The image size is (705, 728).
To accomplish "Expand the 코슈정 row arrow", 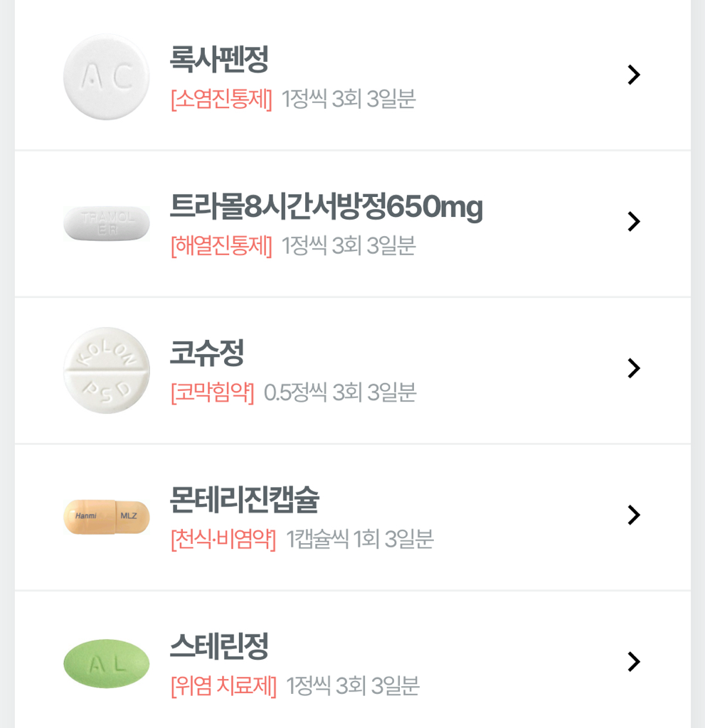I will 633,368.
